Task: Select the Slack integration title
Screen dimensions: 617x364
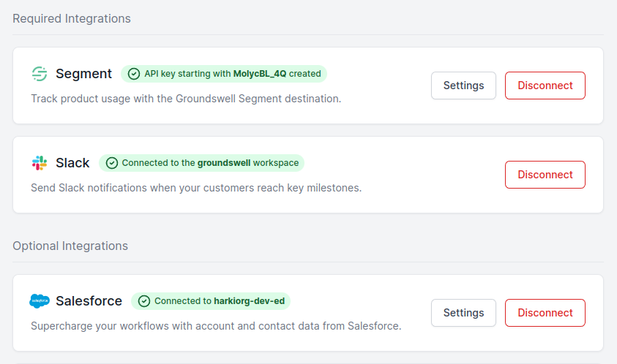Action: point(72,163)
